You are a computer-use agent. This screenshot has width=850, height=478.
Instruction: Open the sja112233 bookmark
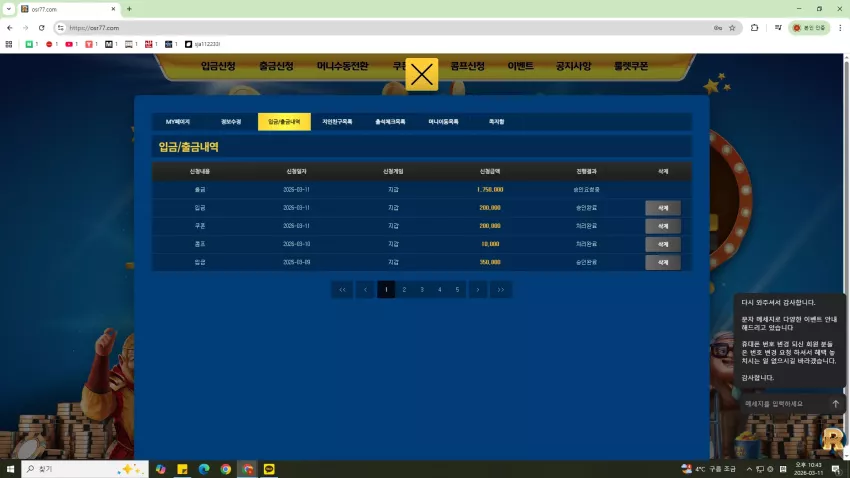(203, 44)
